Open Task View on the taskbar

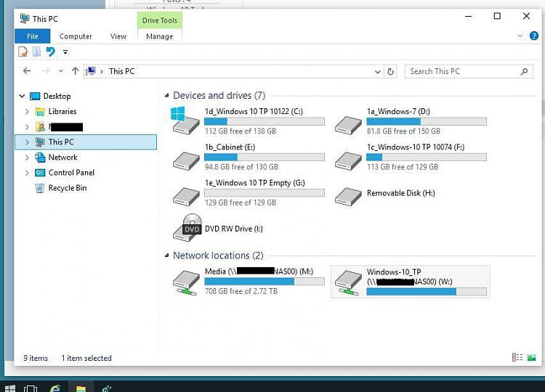coord(31,388)
